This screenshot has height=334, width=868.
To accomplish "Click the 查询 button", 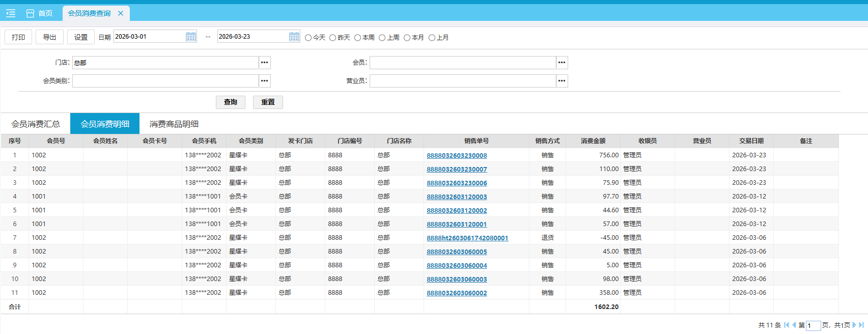I will tap(230, 102).
